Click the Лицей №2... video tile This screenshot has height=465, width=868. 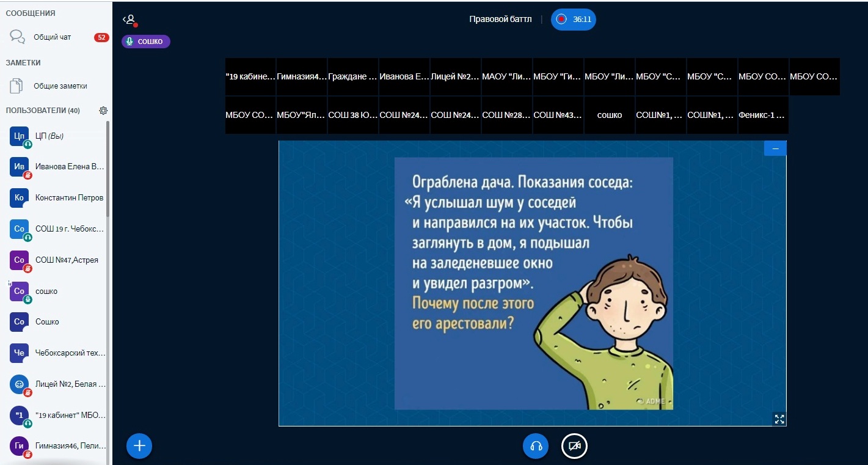pyautogui.click(x=456, y=77)
